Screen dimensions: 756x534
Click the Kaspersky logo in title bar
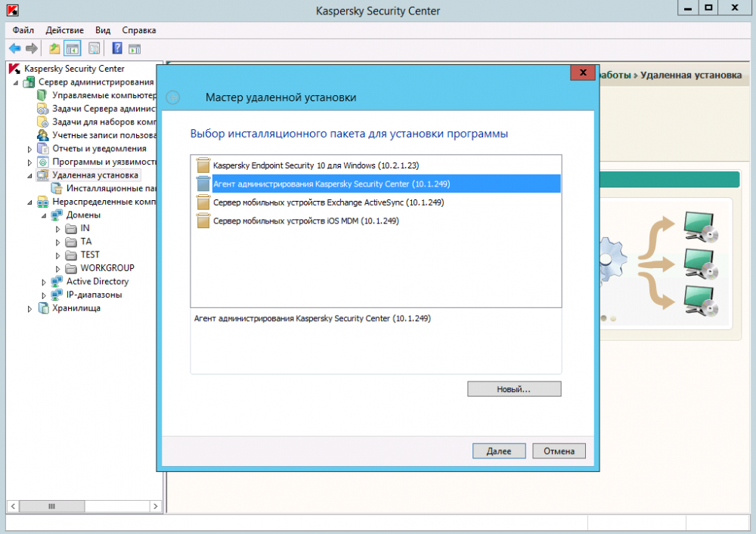tap(12, 10)
